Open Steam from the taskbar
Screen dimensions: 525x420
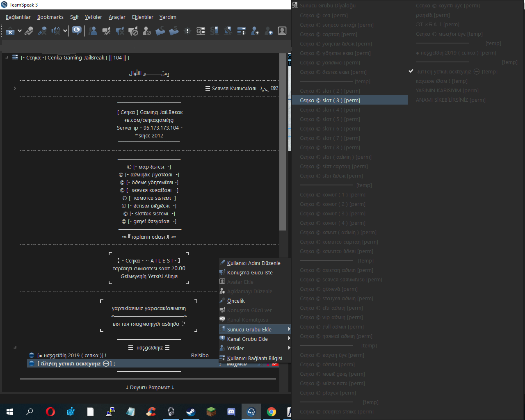191,411
